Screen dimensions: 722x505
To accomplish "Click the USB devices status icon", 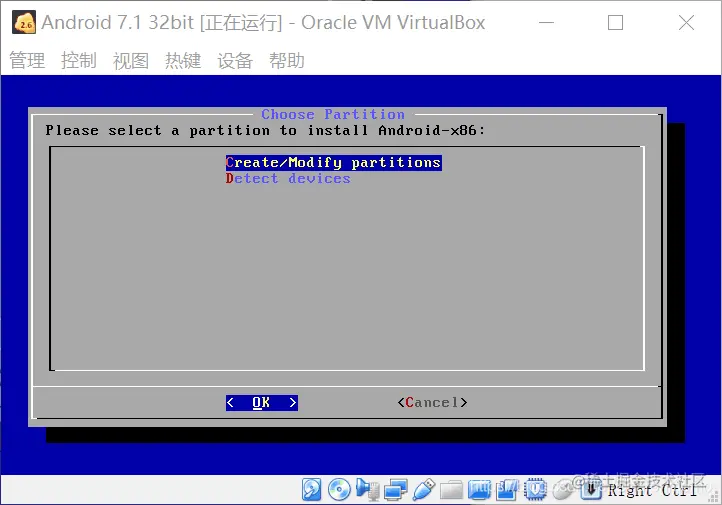I will [x=424, y=489].
